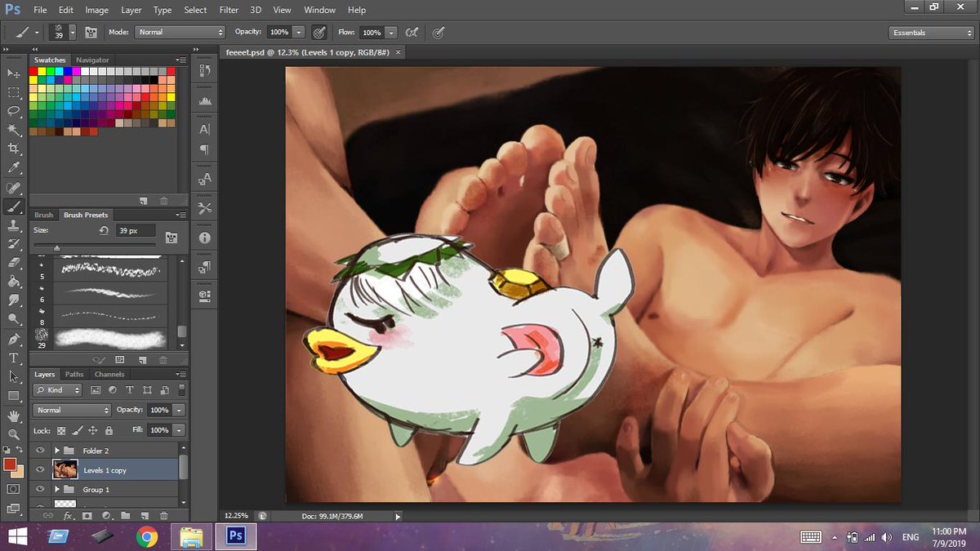Open the layer Fill dropdown
This screenshot has height=551, width=980.
(179, 430)
